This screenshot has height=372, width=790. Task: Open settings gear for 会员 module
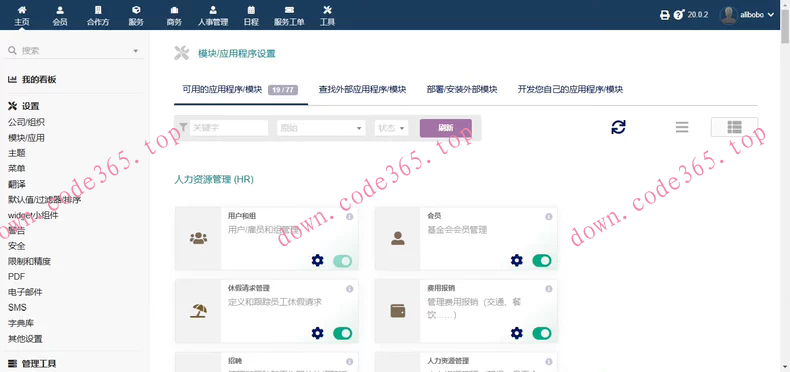click(x=517, y=261)
